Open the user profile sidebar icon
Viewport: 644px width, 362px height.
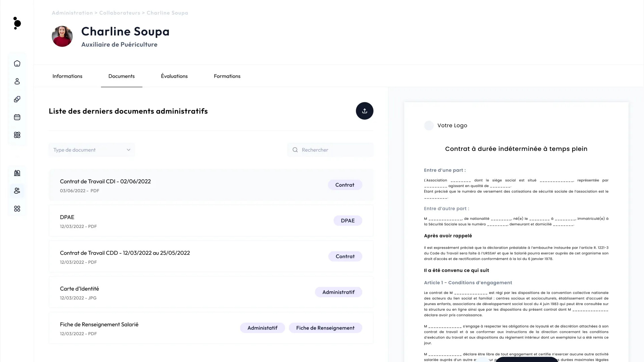tap(17, 81)
